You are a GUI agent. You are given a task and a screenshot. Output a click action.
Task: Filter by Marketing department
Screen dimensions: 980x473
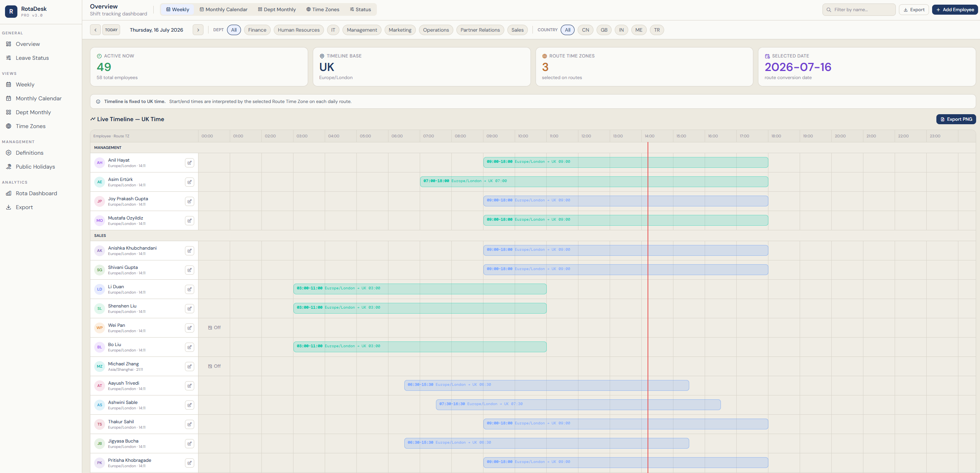tap(400, 30)
